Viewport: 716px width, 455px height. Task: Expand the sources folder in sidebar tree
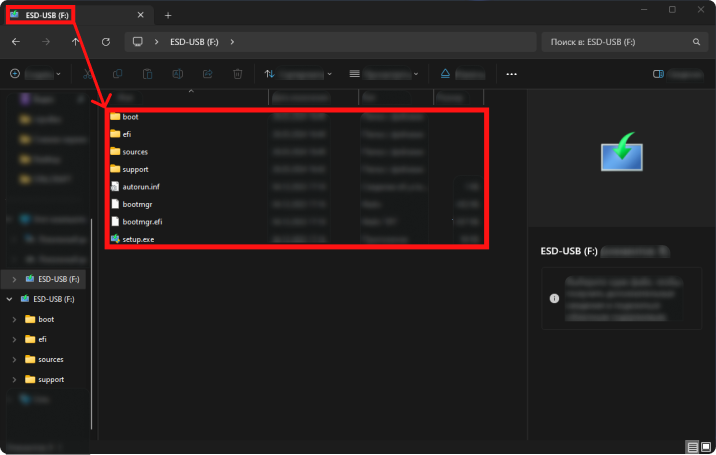[x=14, y=359]
